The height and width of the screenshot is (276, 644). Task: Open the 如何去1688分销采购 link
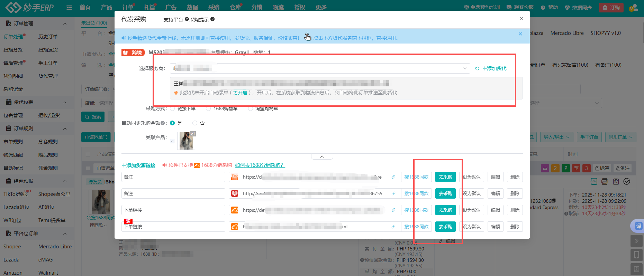(x=260, y=165)
